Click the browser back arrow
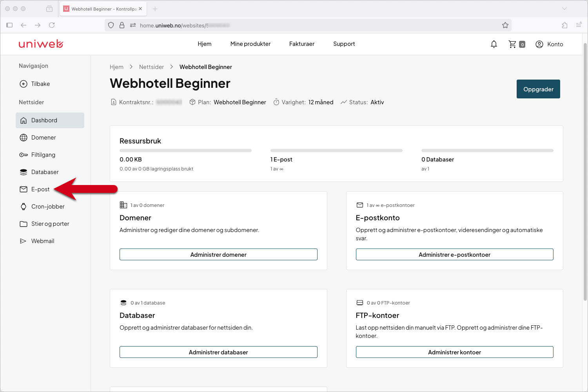Viewport: 588px width, 392px height. pos(24,25)
